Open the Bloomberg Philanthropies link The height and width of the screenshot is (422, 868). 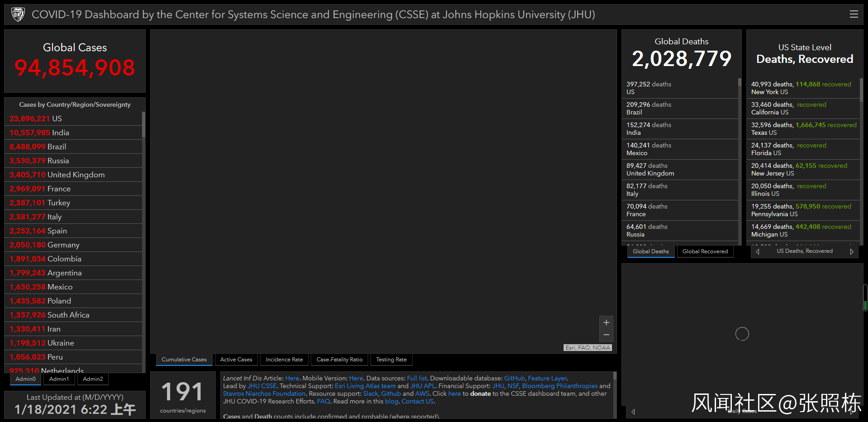tap(560, 386)
